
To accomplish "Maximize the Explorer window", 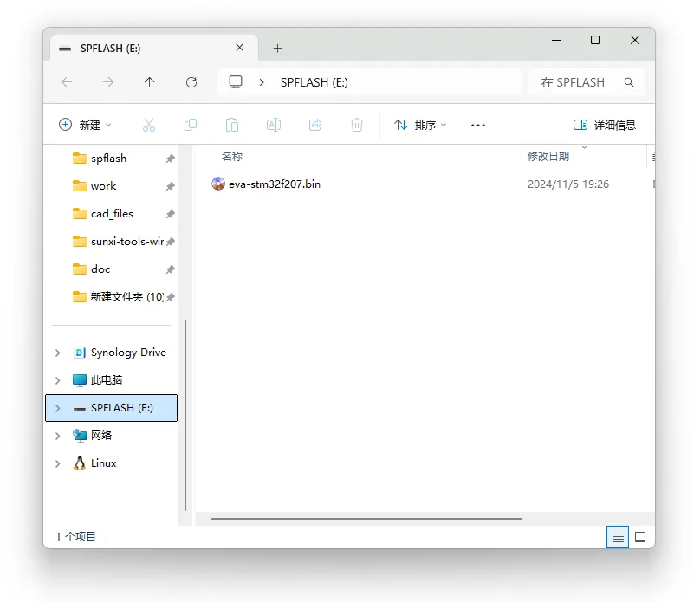I will [595, 40].
